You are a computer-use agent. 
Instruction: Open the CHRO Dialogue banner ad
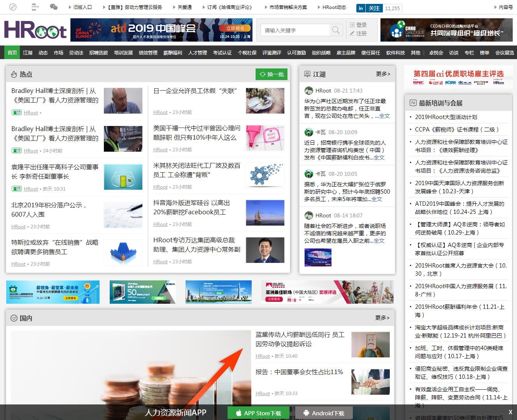(447, 30)
